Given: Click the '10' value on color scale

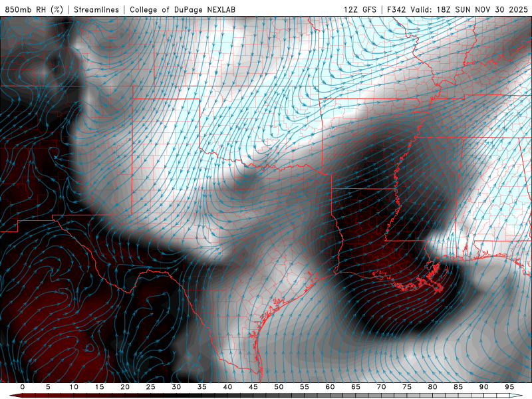Looking at the screenshot, I should (x=74, y=387).
